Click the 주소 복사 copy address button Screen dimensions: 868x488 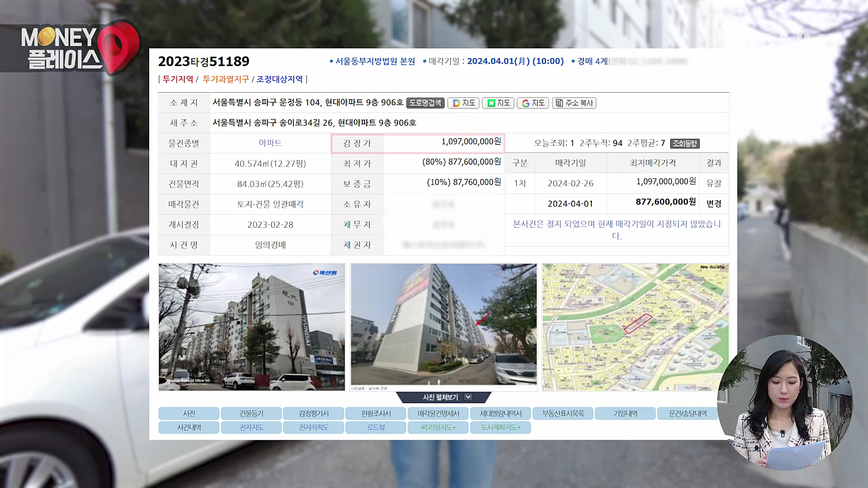pos(574,103)
